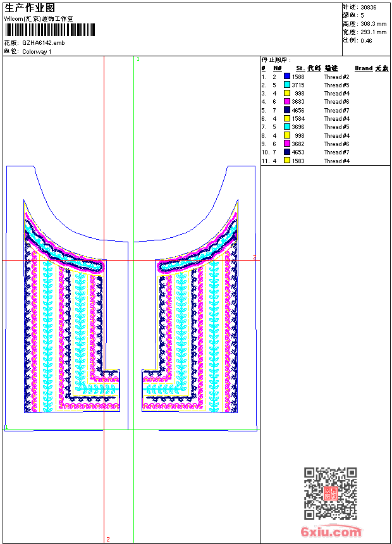Image resolution: width=392 pixels, height=544 pixels.
Task: Click the magenta swatch for code 3682
Action: point(287,144)
